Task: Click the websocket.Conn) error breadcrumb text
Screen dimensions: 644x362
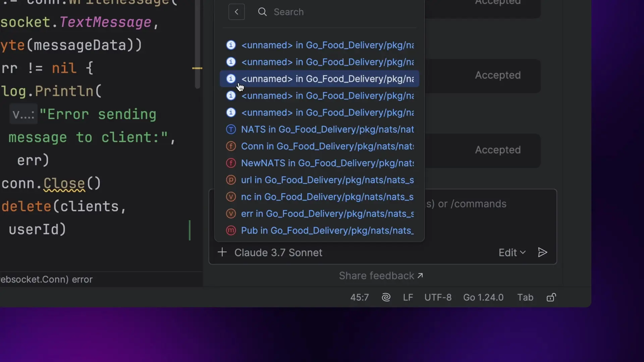Action: tap(46, 279)
